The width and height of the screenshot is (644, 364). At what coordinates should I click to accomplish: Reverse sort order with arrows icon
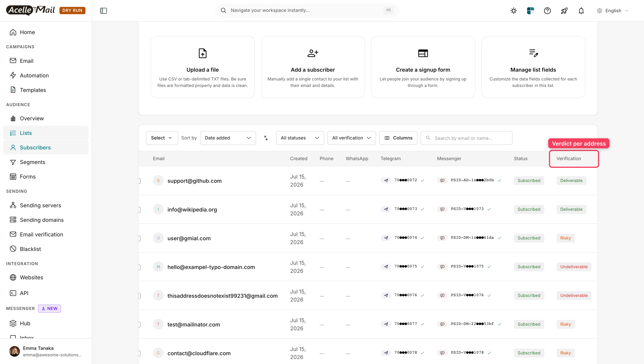coord(266,138)
